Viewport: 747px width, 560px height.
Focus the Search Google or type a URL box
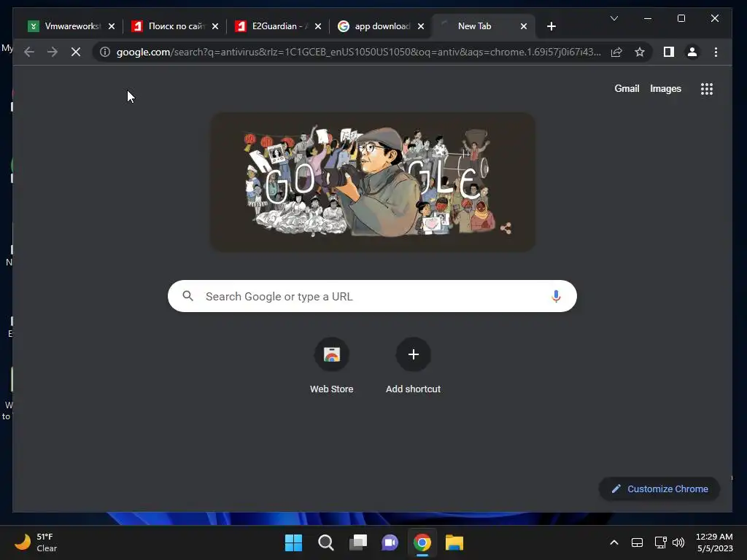[372, 296]
